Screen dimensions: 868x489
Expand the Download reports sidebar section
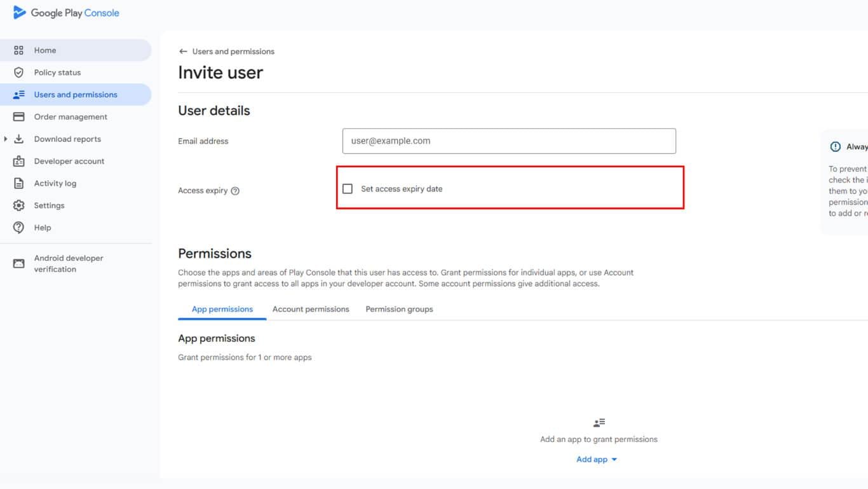click(x=67, y=139)
